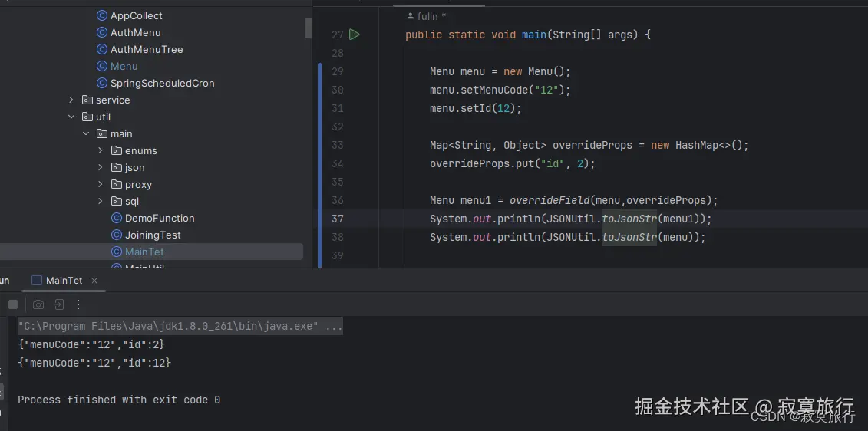Expand the enums folder

pyautogui.click(x=101, y=150)
